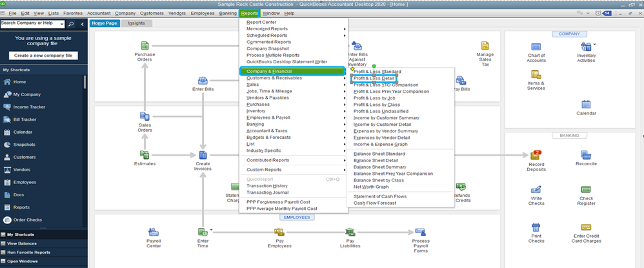Open Create Invoices icon
This screenshot has height=268, width=644.
point(203,155)
